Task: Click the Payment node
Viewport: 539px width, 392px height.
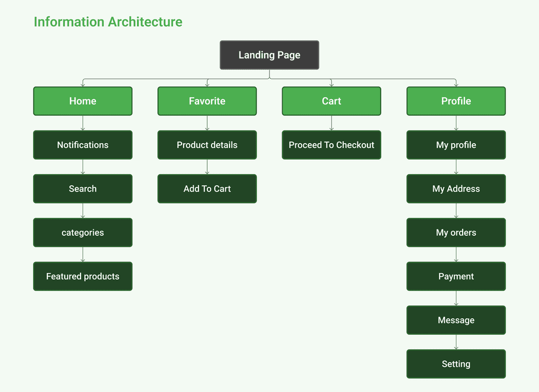Action: [x=456, y=276]
